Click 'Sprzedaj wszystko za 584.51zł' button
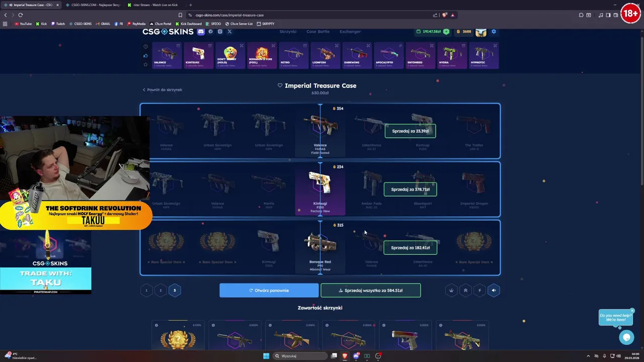This screenshot has height=362, width=644. pos(371,290)
